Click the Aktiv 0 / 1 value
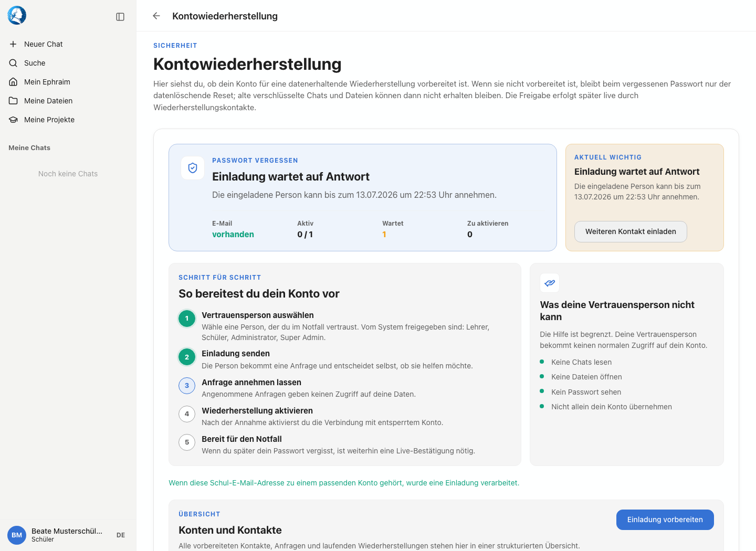 (x=305, y=235)
